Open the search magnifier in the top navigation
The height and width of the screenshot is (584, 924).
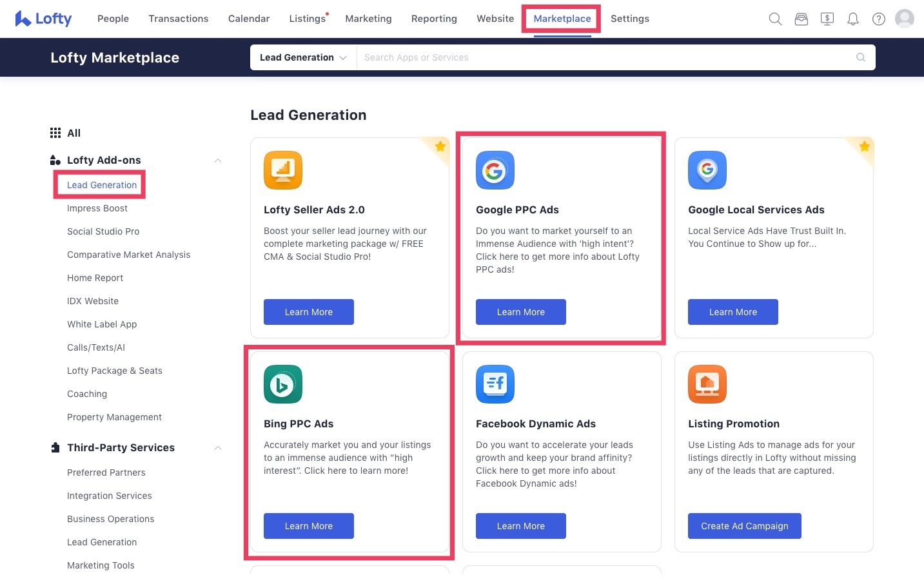(x=775, y=19)
